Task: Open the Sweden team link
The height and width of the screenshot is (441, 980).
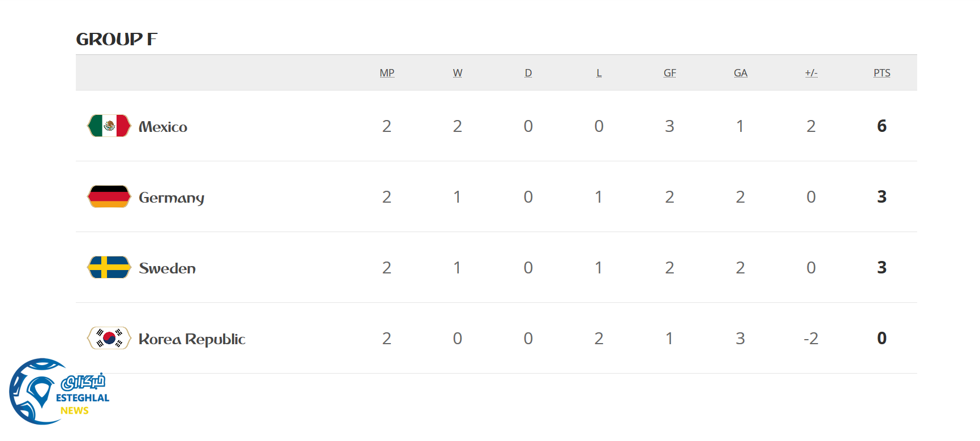Action: click(167, 268)
